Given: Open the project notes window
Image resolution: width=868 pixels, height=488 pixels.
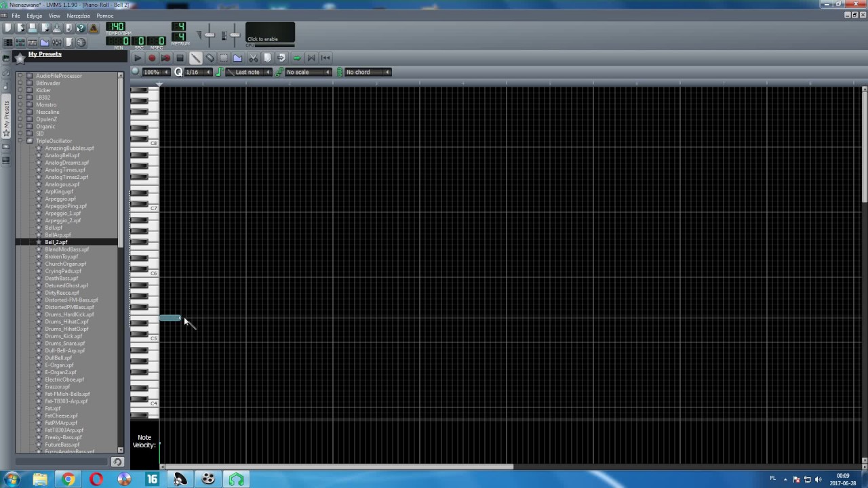Looking at the screenshot, I should pyautogui.click(x=69, y=42).
